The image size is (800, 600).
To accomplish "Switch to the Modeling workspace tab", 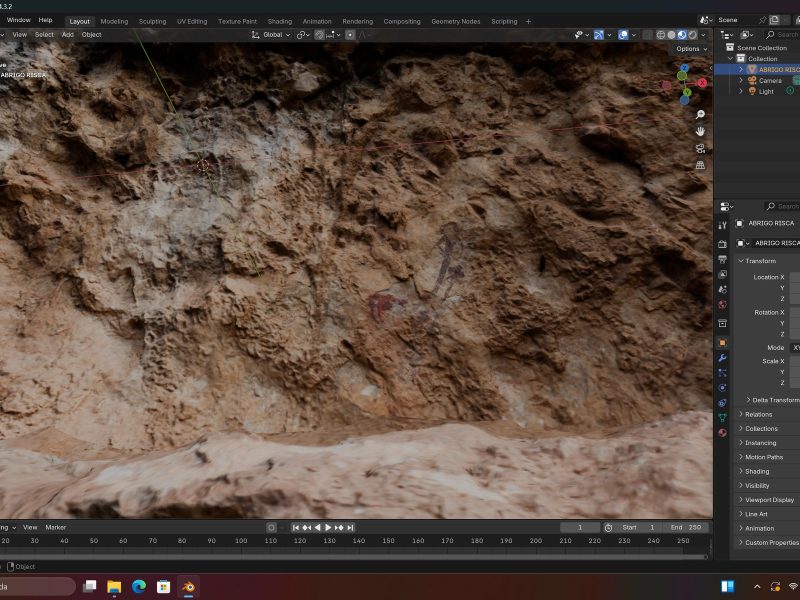I will point(114,21).
